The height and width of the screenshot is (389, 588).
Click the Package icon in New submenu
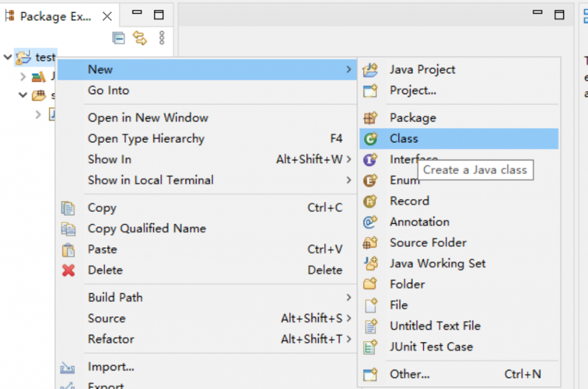(370, 118)
